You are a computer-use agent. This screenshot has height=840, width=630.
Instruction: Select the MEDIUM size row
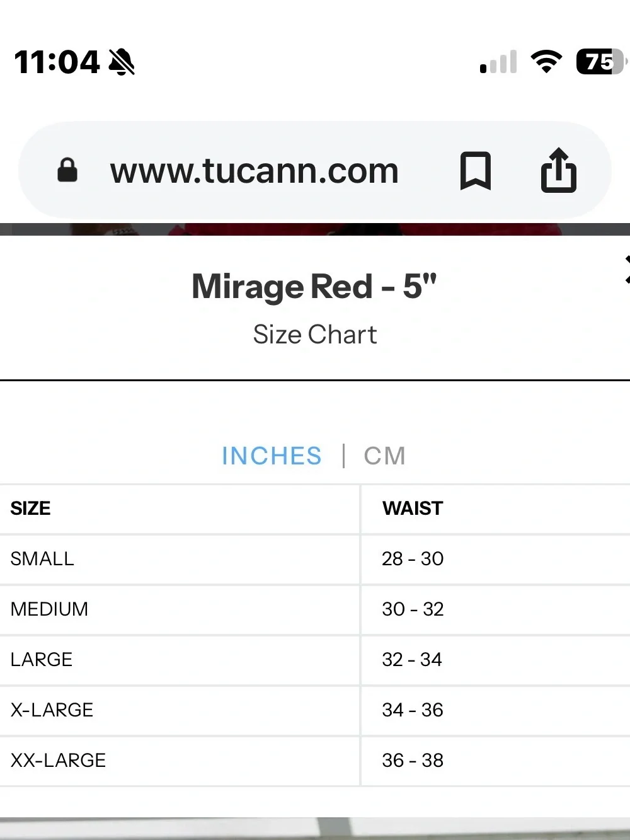point(315,609)
